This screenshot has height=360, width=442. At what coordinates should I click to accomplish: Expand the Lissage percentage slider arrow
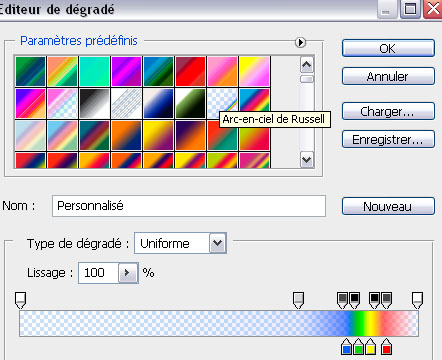[x=128, y=273]
